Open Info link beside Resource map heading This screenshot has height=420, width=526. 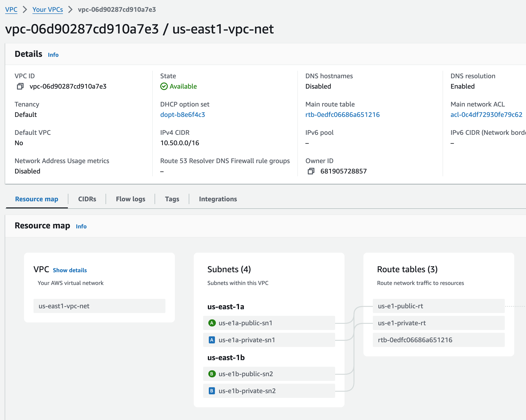81,226
